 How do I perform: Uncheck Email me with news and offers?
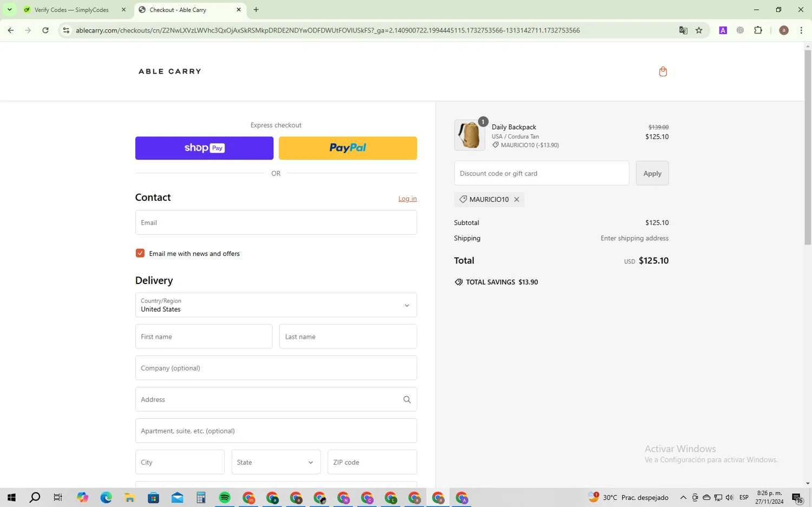pos(140,253)
